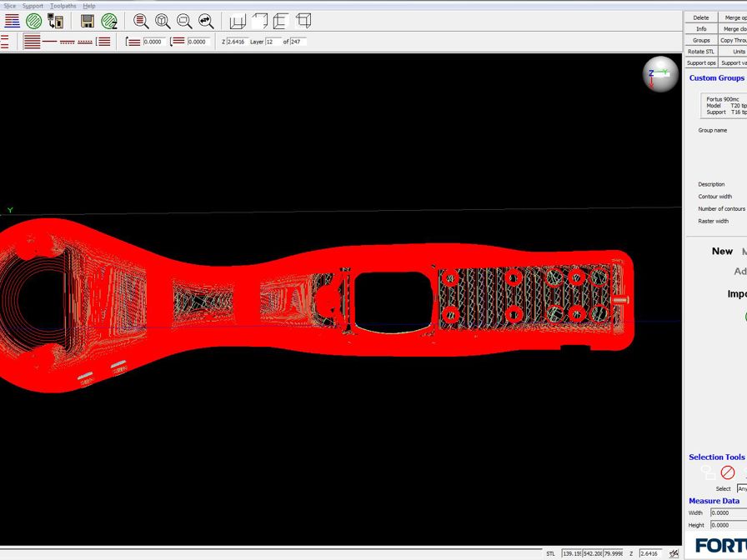Open the Toolpaths menu

[x=63, y=5]
